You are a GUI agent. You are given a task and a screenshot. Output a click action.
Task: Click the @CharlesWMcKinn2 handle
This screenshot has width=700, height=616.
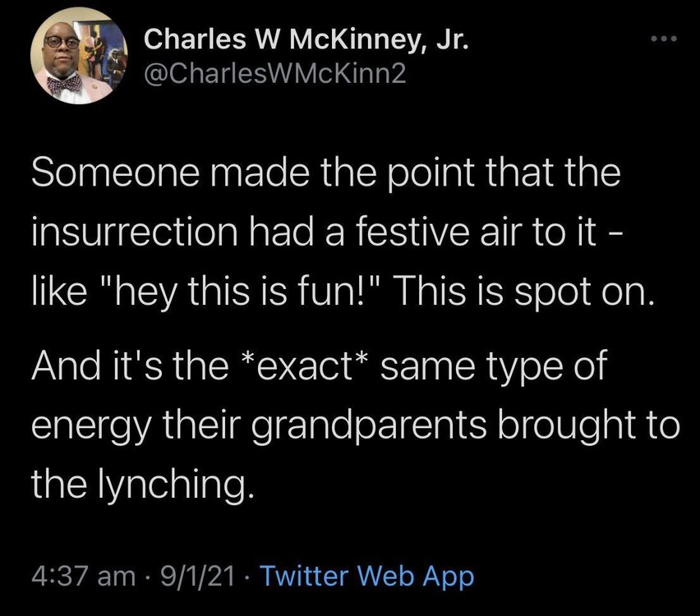(x=275, y=74)
